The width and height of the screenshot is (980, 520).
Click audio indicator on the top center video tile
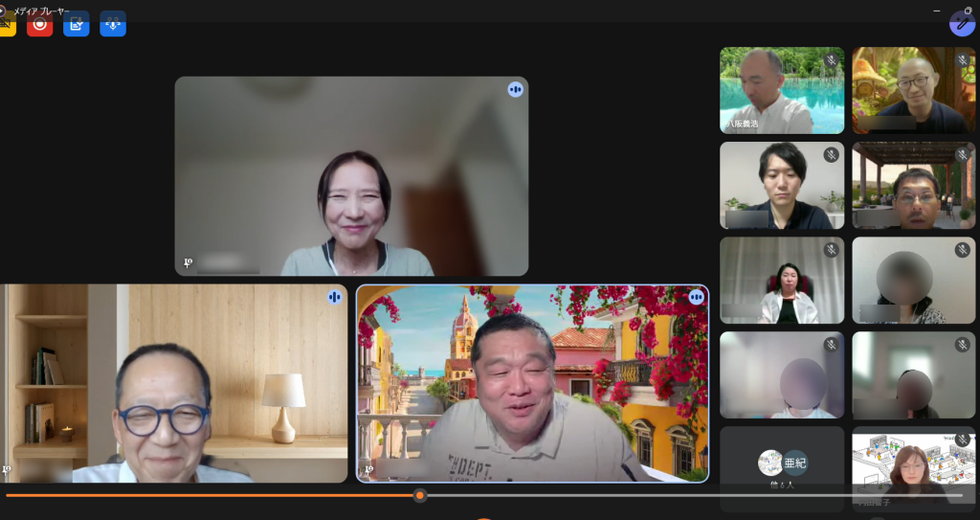(516, 89)
